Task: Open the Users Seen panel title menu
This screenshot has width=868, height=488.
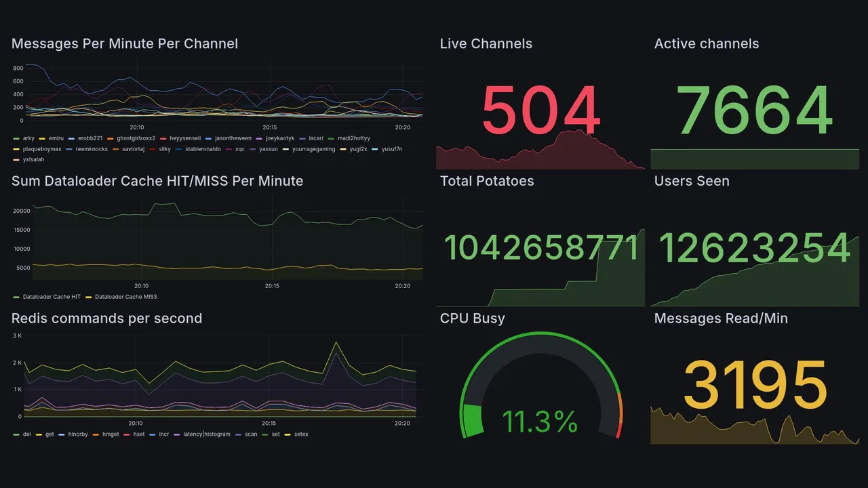Action: click(x=692, y=181)
